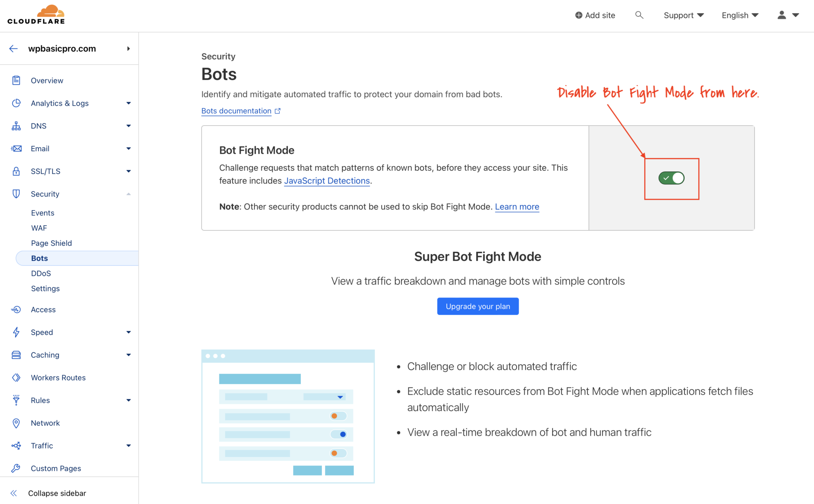814x504 pixels.
Task: Open the English language dropdown
Action: click(x=739, y=15)
